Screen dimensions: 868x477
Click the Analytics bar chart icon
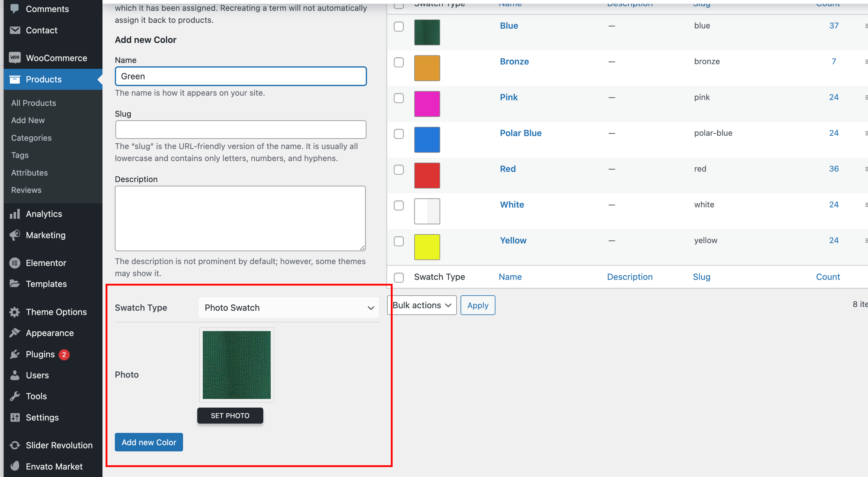click(x=15, y=214)
